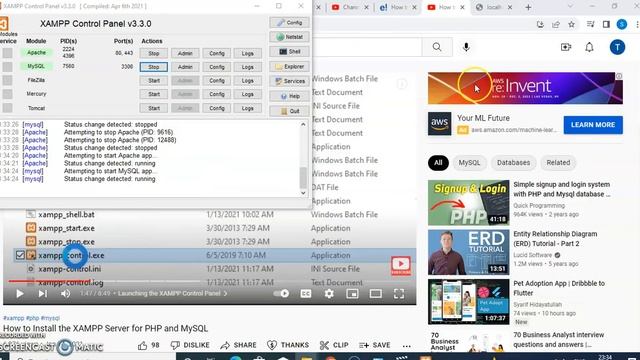Open the Signup & Login PHP thumbnail
This screenshot has width=640, height=360.
tap(469, 202)
